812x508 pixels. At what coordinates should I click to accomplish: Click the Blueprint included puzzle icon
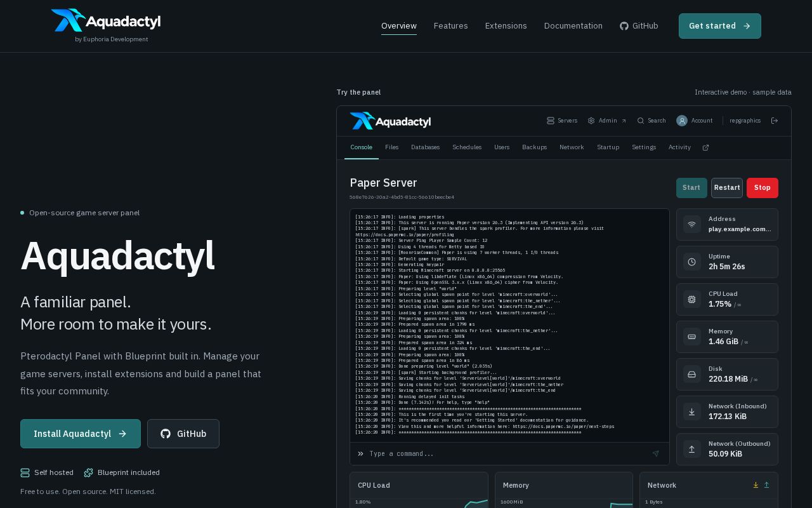point(88,472)
